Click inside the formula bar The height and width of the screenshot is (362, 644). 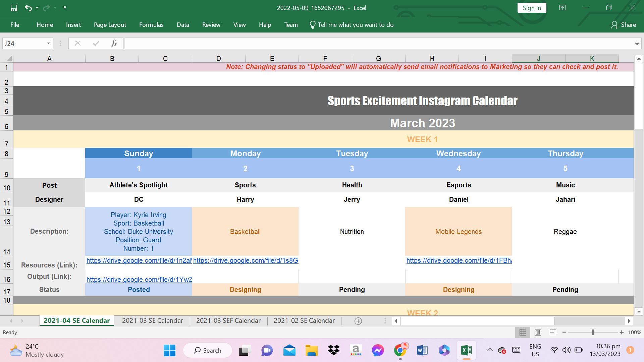[x=379, y=44]
